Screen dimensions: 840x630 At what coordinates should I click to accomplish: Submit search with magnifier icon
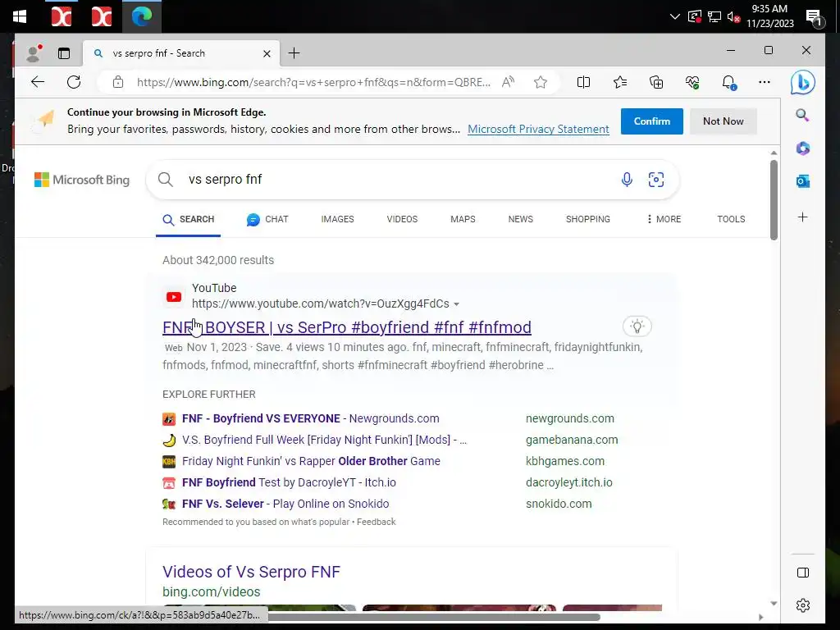(166, 180)
